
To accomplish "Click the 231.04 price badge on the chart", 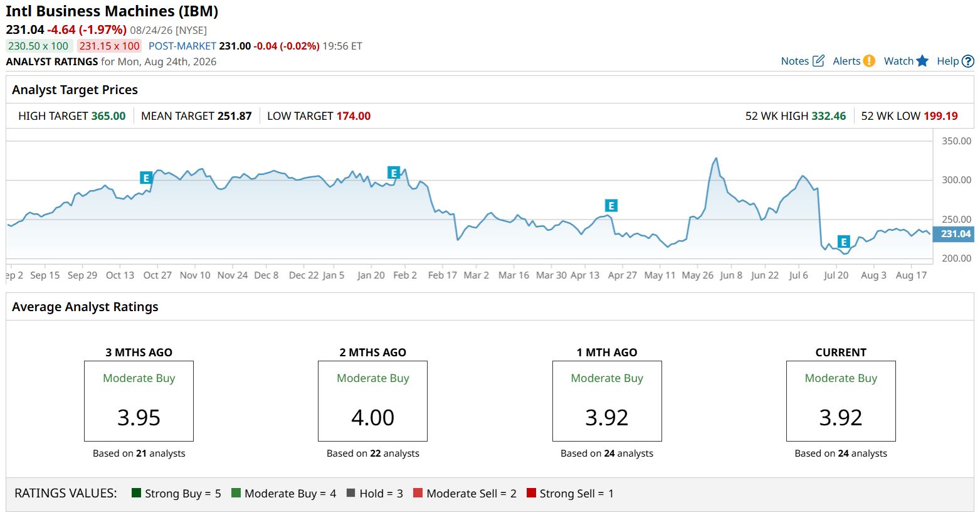I will pos(954,234).
